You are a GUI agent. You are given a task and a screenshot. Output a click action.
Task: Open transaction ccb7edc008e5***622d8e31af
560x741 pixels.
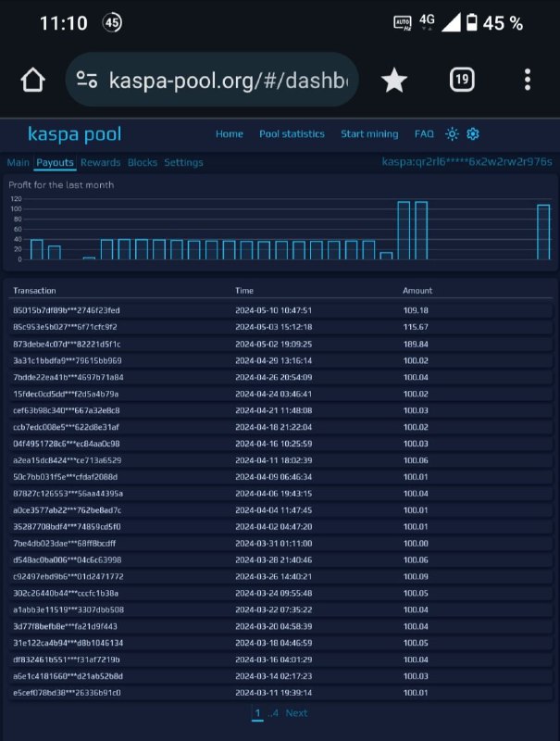(x=66, y=427)
